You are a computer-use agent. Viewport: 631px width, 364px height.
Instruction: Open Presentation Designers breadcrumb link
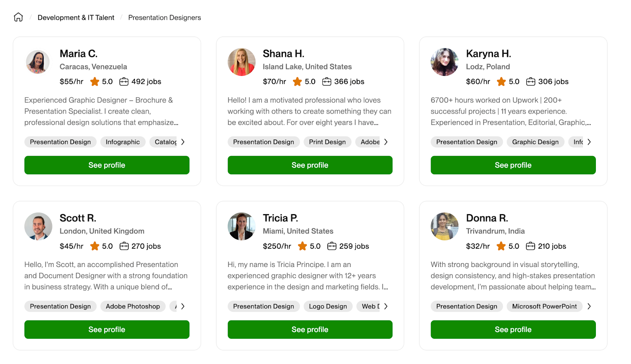[164, 18]
